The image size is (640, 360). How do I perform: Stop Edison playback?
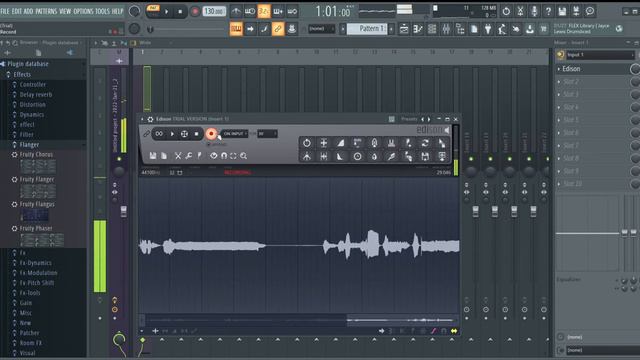click(x=196, y=134)
